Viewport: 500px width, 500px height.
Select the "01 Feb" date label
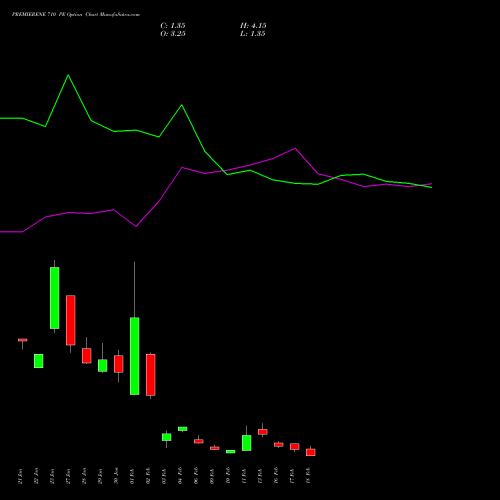132,476
